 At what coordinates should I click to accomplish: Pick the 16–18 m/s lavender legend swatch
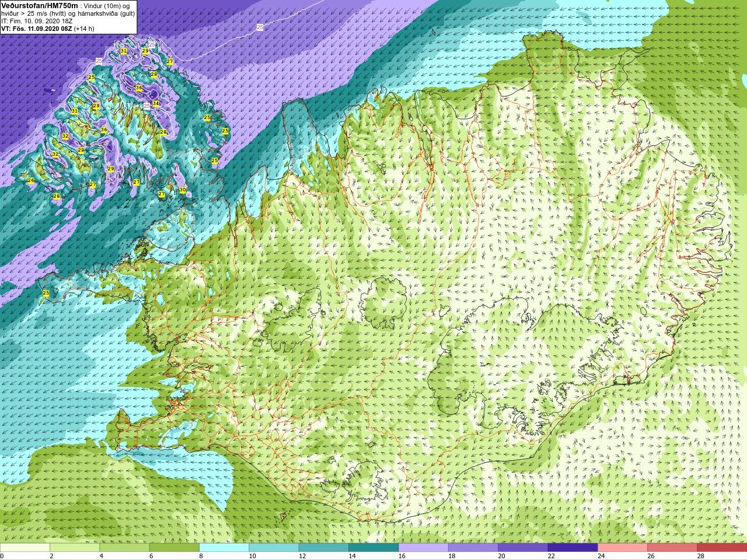point(423,548)
